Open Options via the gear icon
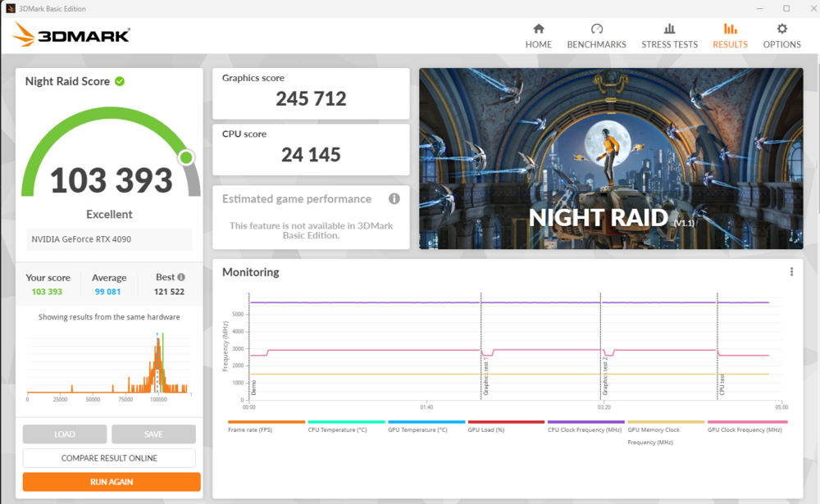This screenshot has width=820, height=504. click(781, 29)
